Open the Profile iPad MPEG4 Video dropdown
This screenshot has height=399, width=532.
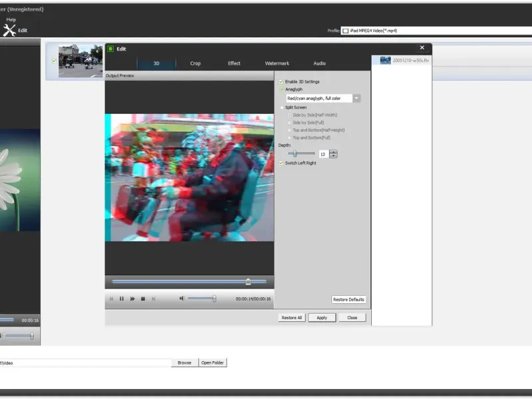click(436, 31)
